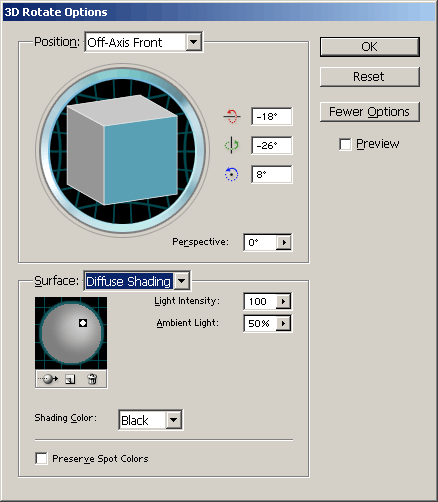
Task: Click the Reset button
Action: coord(370,77)
